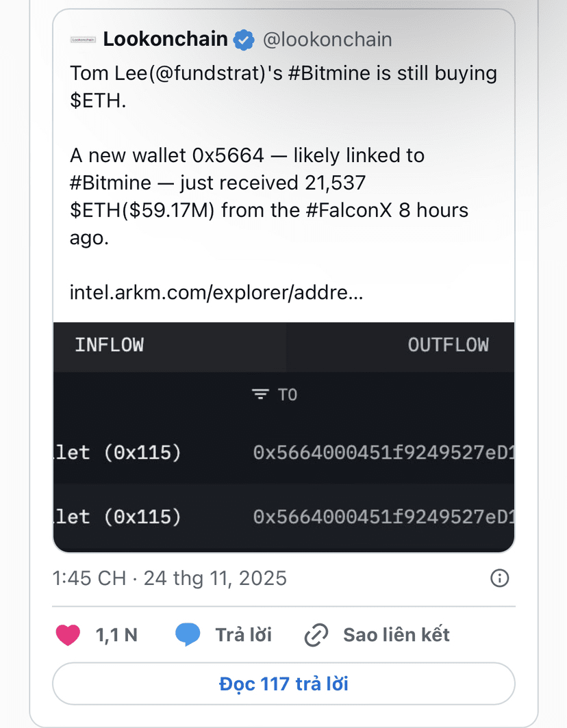
Task: Click the blue verified badge
Action: pos(243,40)
